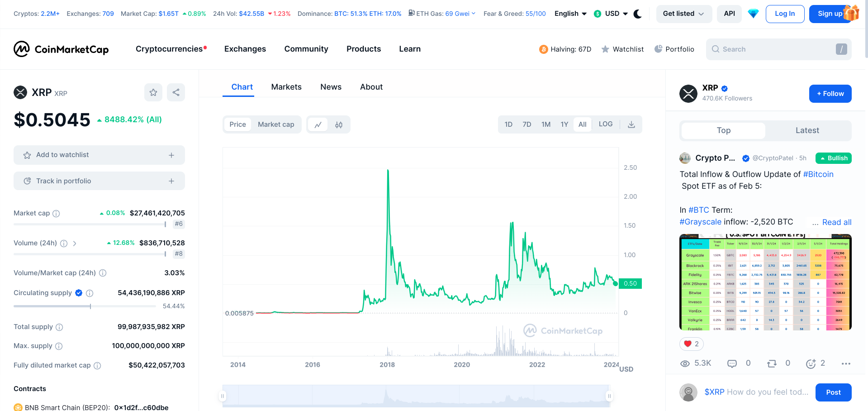The height and width of the screenshot is (411, 868).
Task: Expand Track in portfolio plus
Action: 171,181
